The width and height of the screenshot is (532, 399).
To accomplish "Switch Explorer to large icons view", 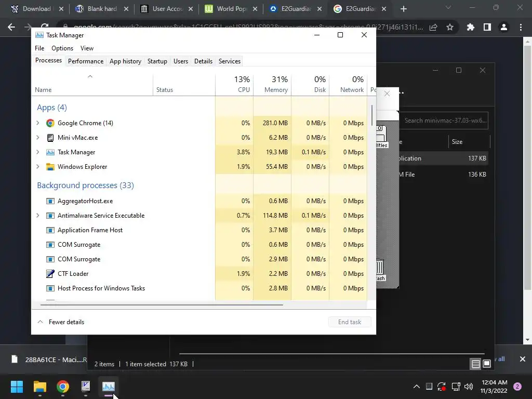I will click(487, 364).
